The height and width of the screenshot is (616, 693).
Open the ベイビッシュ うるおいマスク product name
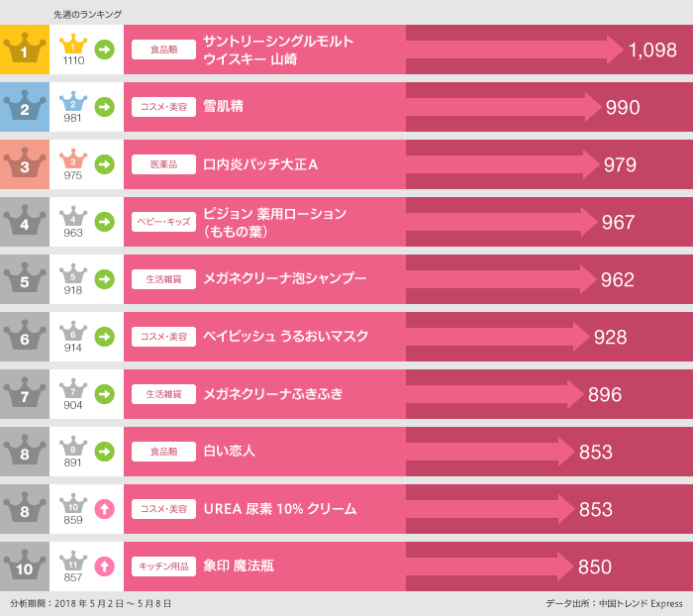point(285,337)
